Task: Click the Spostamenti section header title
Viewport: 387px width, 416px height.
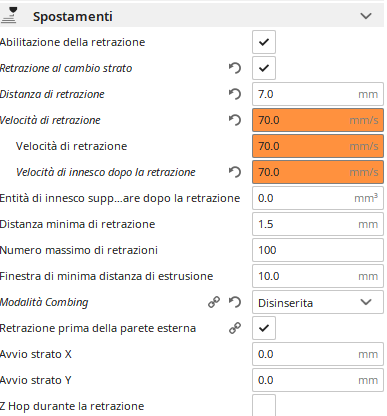Action: tap(73, 16)
